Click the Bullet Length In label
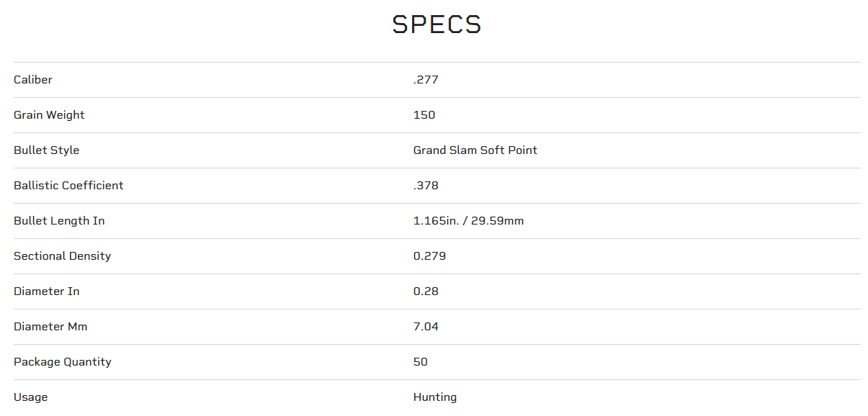 tap(59, 221)
